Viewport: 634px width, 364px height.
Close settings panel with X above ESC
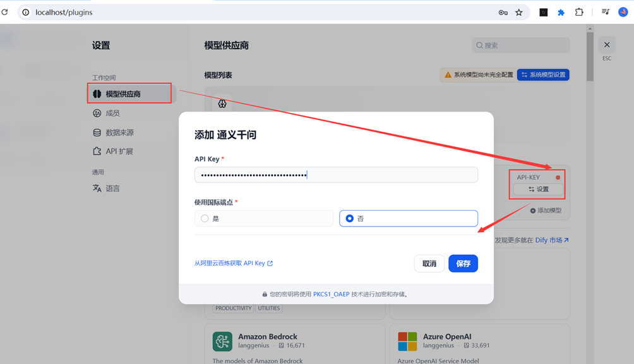point(606,45)
